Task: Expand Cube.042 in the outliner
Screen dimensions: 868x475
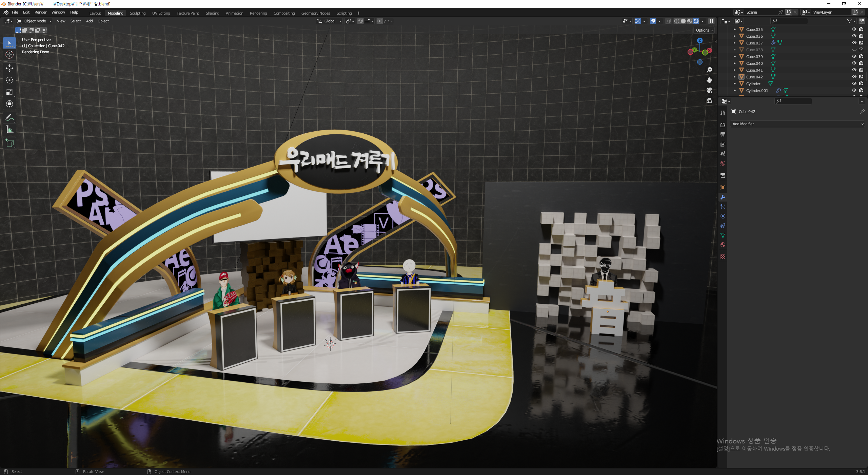Action: [735, 77]
